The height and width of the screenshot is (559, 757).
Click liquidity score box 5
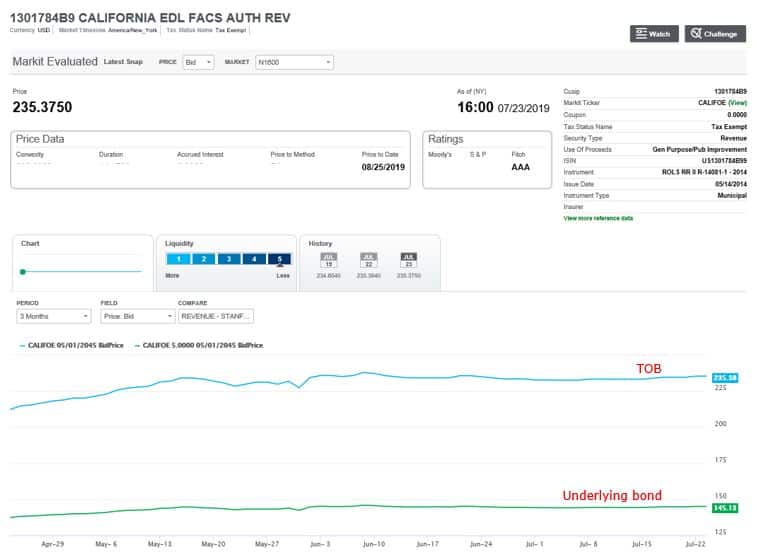coord(280,259)
